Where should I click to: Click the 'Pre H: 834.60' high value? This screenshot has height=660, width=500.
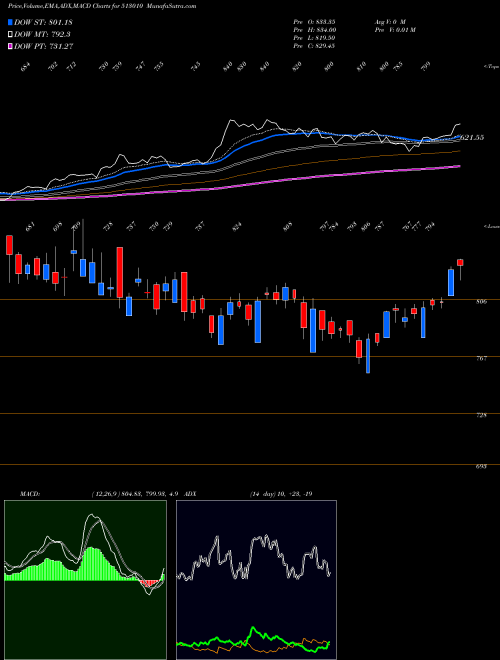(314, 30)
